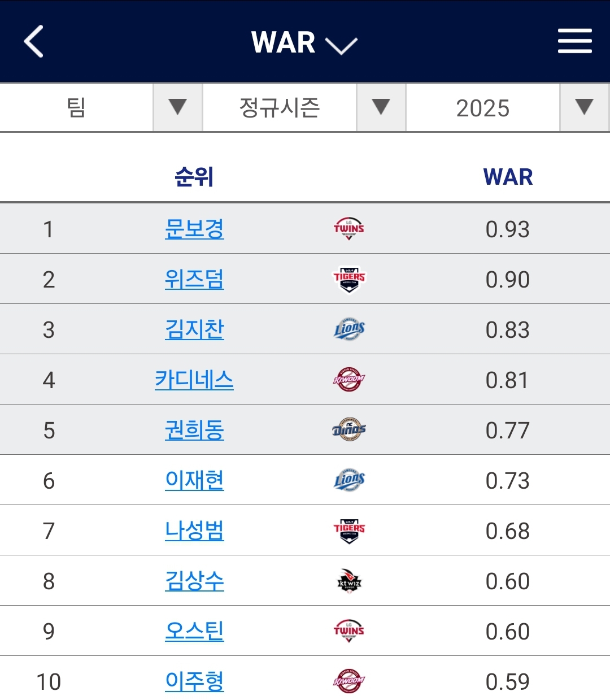Screen dimensions: 610x700
Task: Tap NC Dinos logo beside 권희동
Action: tap(348, 430)
